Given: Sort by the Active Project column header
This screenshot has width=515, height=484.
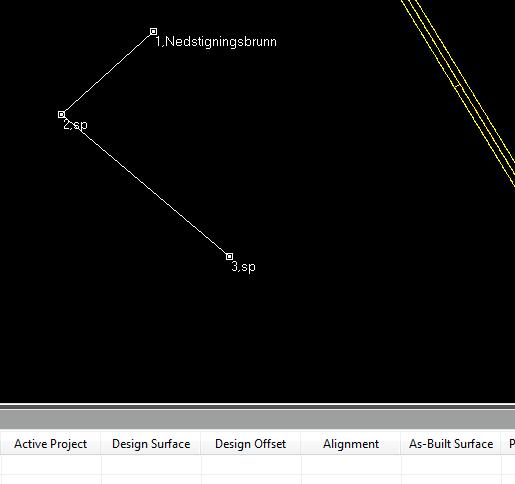Looking at the screenshot, I should (x=51, y=444).
